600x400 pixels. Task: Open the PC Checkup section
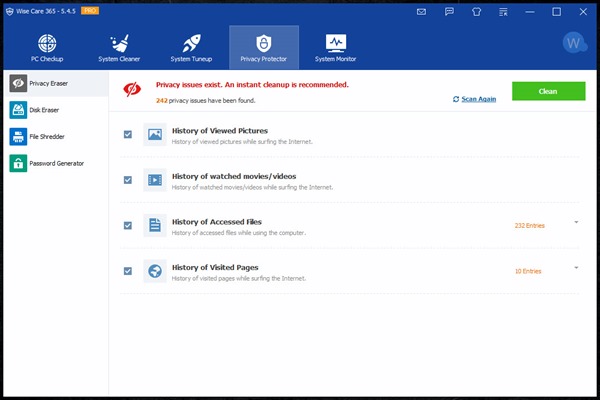[x=50, y=48]
